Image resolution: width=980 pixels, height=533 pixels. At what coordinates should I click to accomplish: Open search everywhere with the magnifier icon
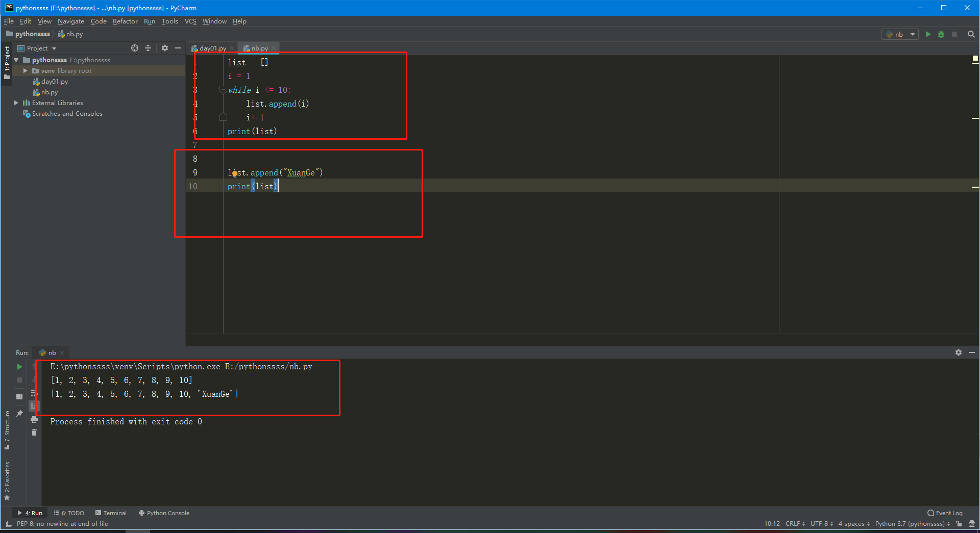(x=970, y=34)
